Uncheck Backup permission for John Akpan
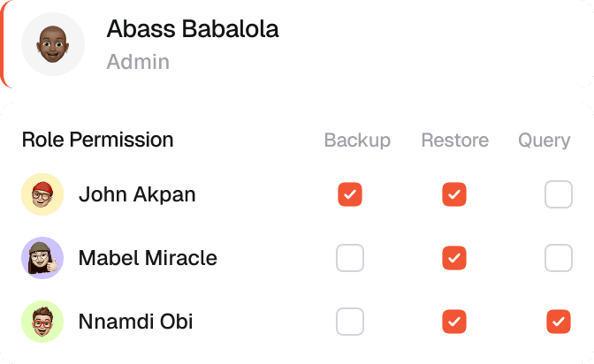Screen dimensions: 594x364 tap(350, 194)
